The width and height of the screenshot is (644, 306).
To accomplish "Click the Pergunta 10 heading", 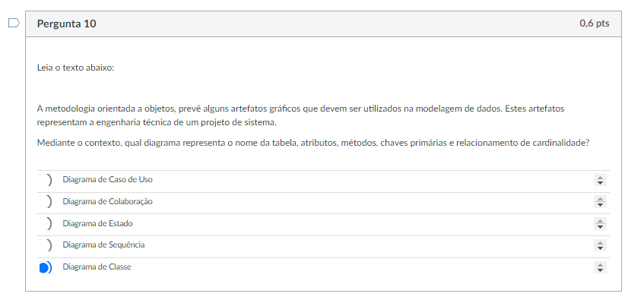I will coord(67,24).
